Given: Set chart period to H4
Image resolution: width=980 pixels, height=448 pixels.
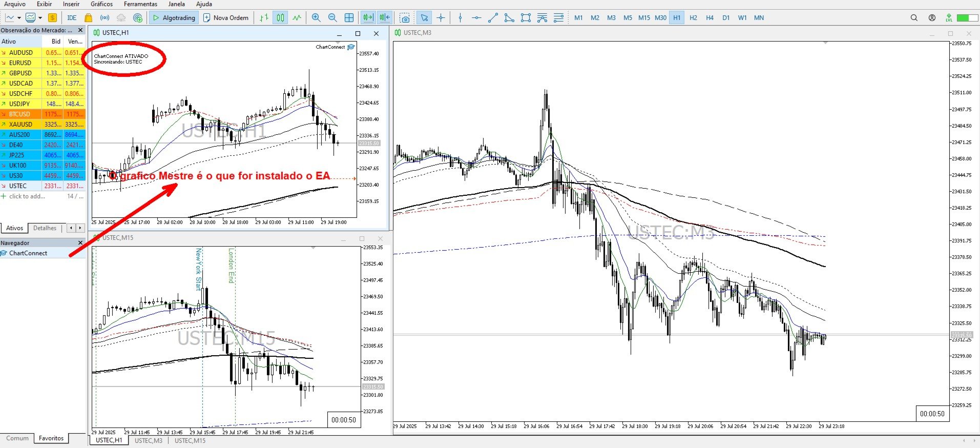Looking at the screenshot, I should [710, 18].
